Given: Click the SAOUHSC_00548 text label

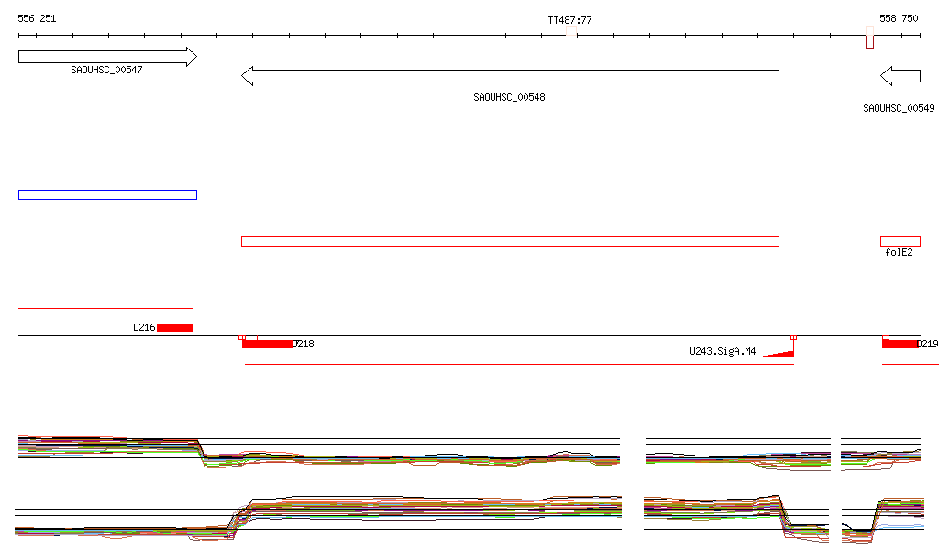Looking at the screenshot, I should [509, 97].
